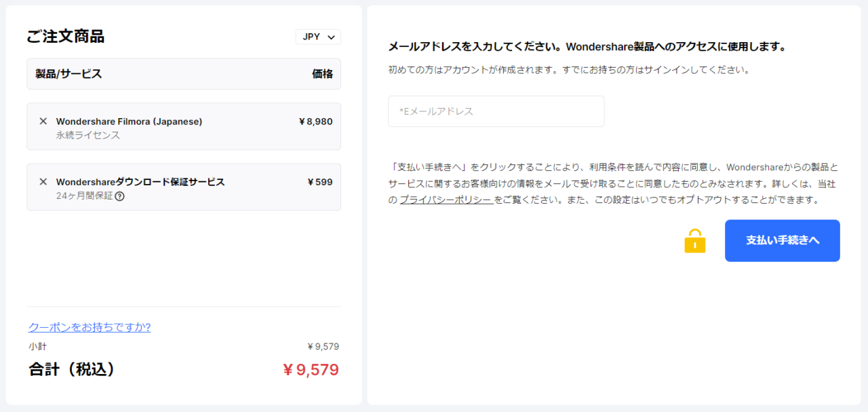Image resolution: width=868 pixels, height=412 pixels.
Task: Select the Wondershare Filmora (Japanese) product name
Action: 129,121
